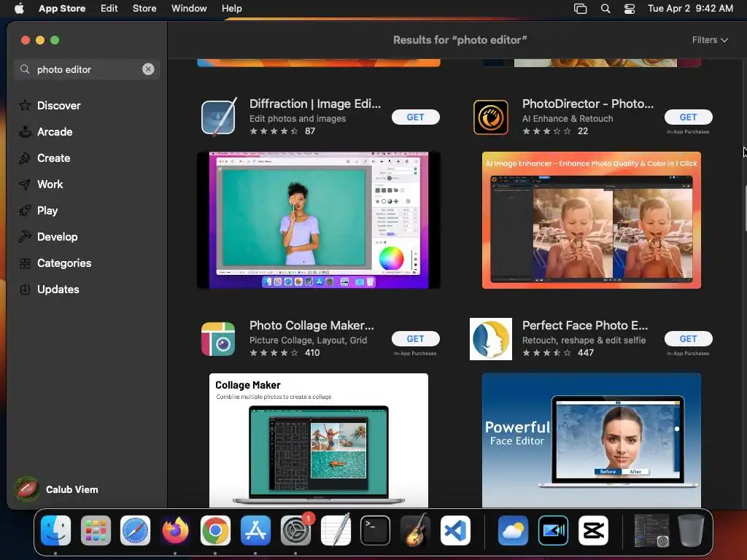
Task: Open the Collage Maker screenshot preview
Action: tap(319, 440)
